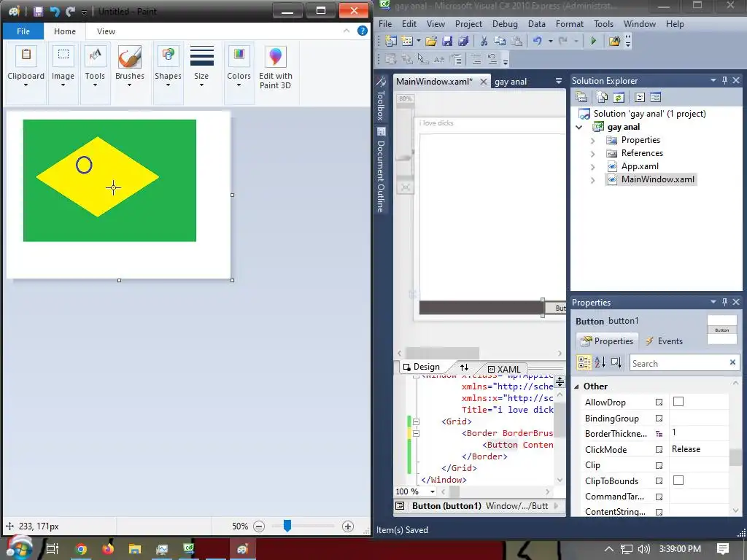
Task: Open the Toolbox side tab
Action: pyautogui.click(x=381, y=98)
